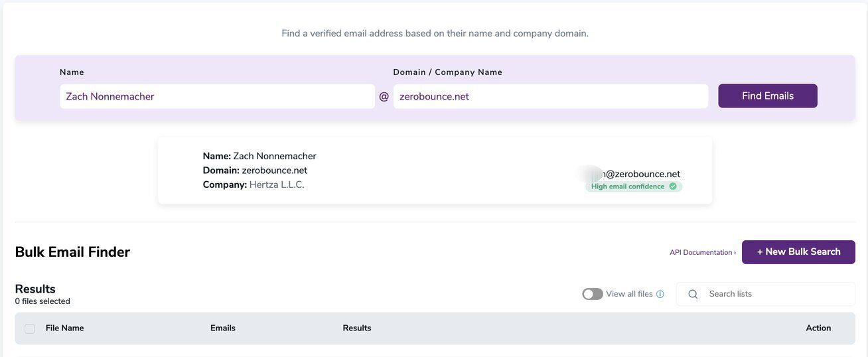
Task: Click the 'Find a verified email address' description
Action: 435,33
